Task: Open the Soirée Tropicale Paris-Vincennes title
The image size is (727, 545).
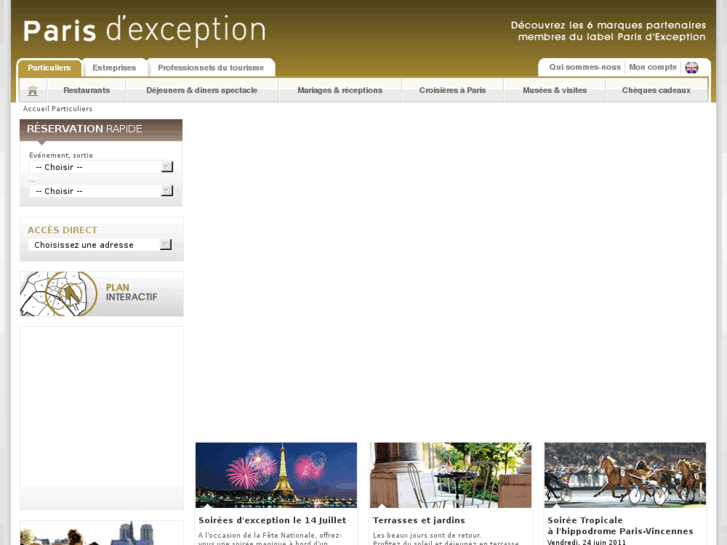Action: 620,526
